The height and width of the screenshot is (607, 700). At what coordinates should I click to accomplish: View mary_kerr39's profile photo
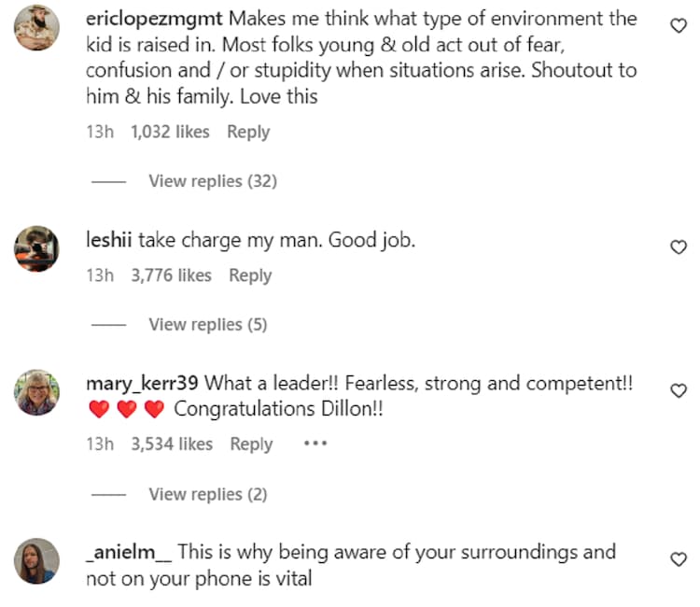(x=37, y=392)
